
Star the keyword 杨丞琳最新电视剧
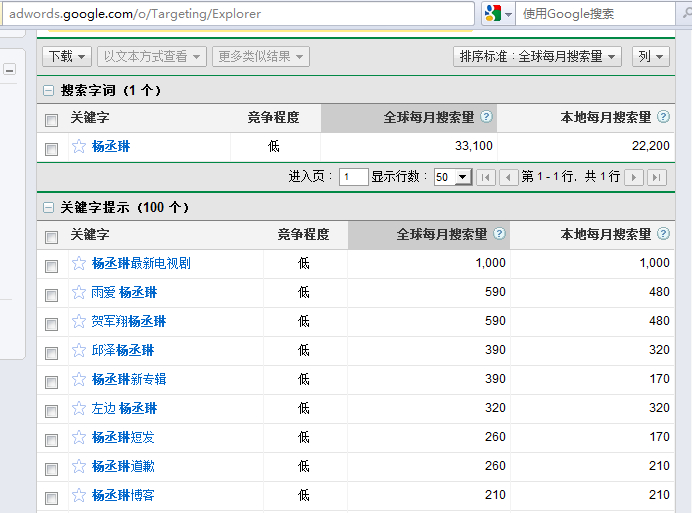click(79, 263)
